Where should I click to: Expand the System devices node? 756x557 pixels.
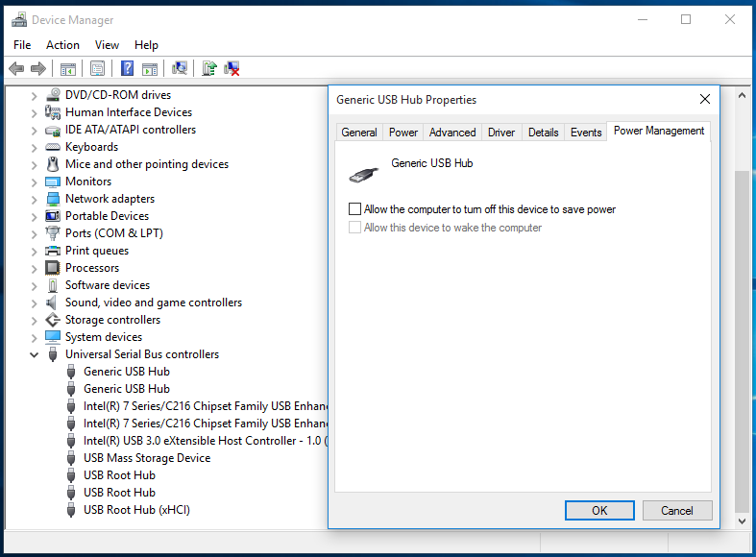pyautogui.click(x=34, y=338)
